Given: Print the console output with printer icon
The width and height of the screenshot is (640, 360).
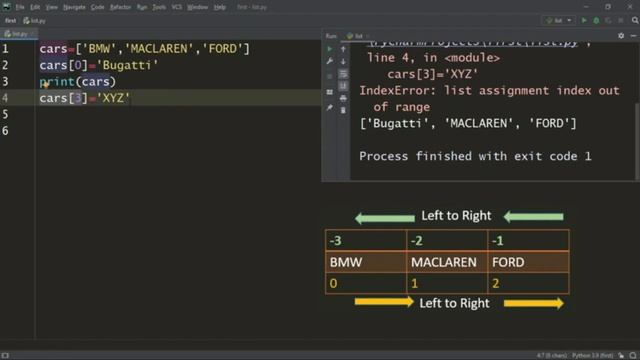Looking at the screenshot, I should click(x=343, y=98).
